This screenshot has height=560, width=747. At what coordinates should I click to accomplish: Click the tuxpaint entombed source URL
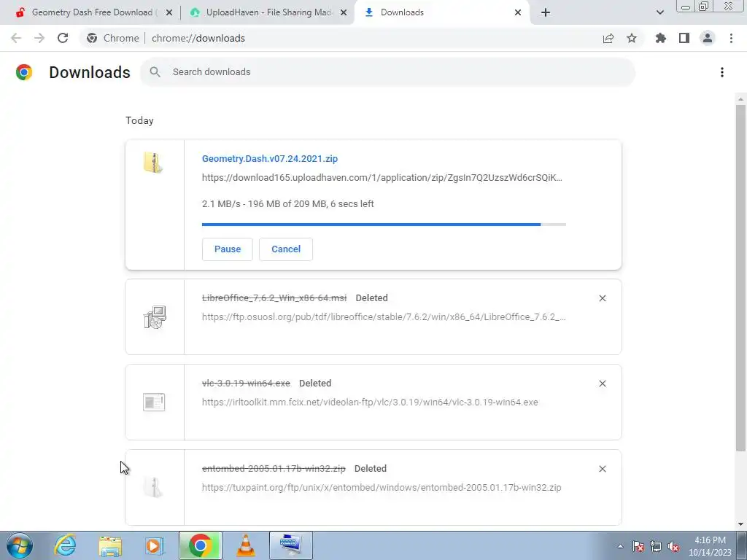[x=381, y=487]
